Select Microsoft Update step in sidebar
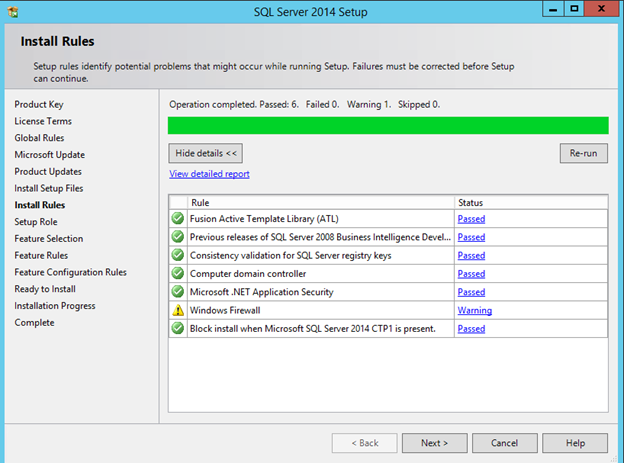Image resolution: width=624 pixels, height=463 pixels. point(50,154)
